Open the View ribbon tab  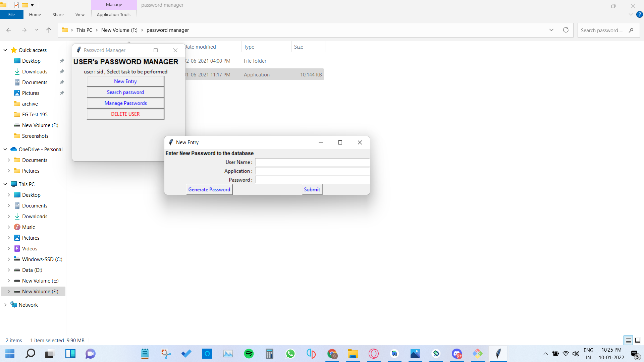(x=80, y=14)
